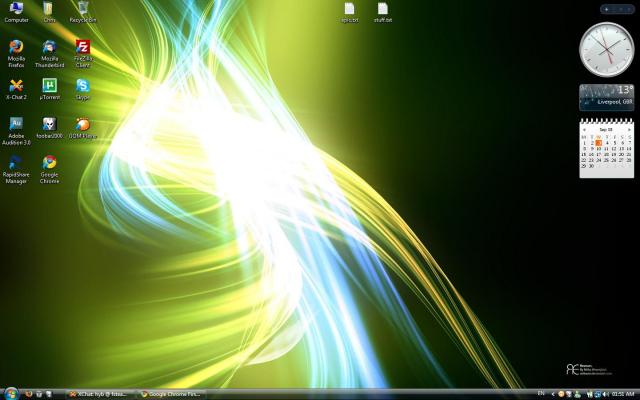This screenshot has width=640, height=400.
Task: Select the µTorrent desktop shortcut
Action: click(x=49, y=90)
